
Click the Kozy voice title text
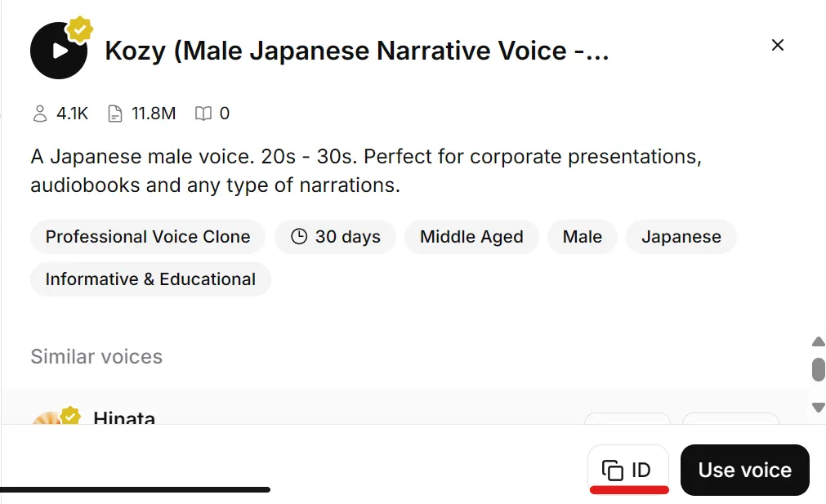(357, 51)
